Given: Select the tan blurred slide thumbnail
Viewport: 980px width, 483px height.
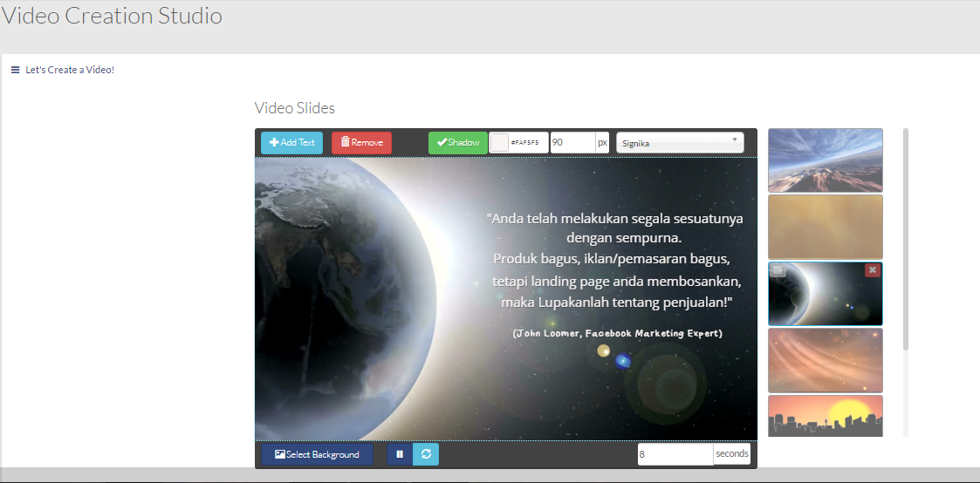Looking at the screenshot, I should pos(825,228).
